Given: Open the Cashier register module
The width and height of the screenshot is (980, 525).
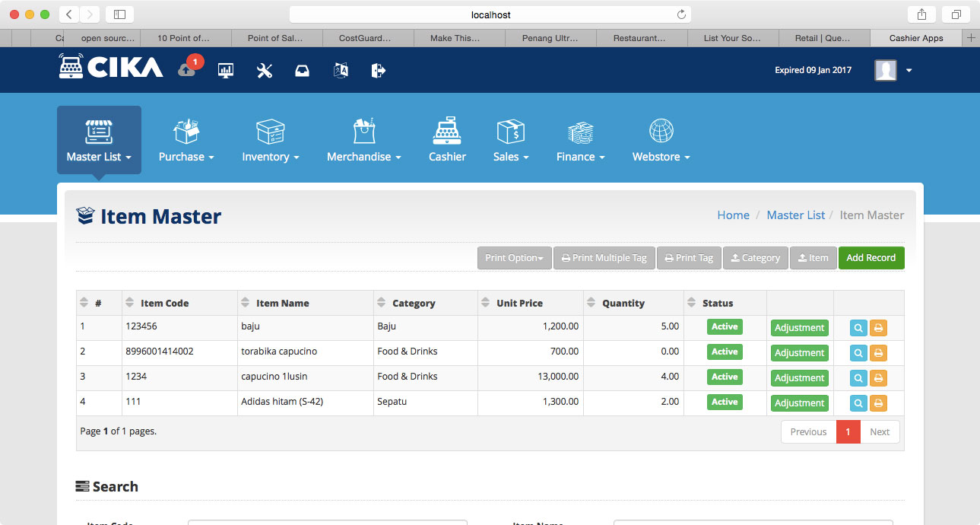Looking at the screenshot, I should [x=447, y=141].
